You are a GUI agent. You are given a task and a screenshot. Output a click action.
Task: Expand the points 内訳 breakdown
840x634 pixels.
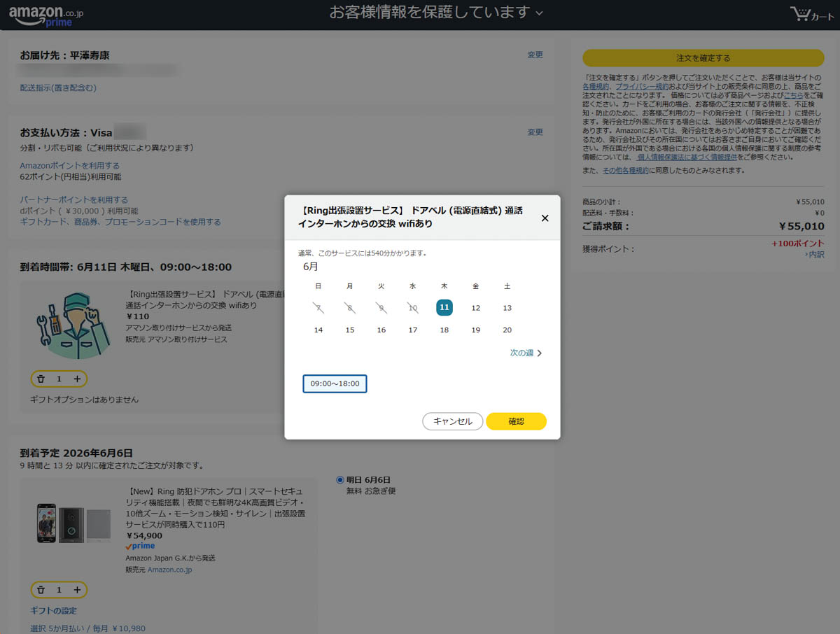815,254
